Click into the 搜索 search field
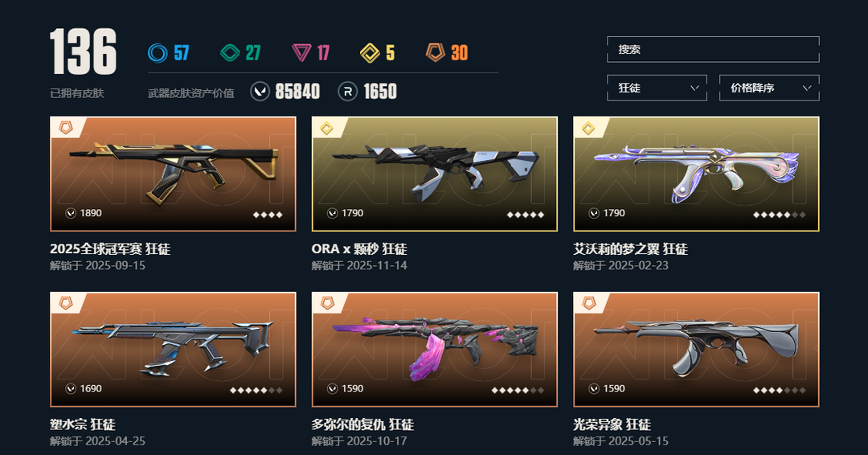Screen dimensions: 868x455 713,49
